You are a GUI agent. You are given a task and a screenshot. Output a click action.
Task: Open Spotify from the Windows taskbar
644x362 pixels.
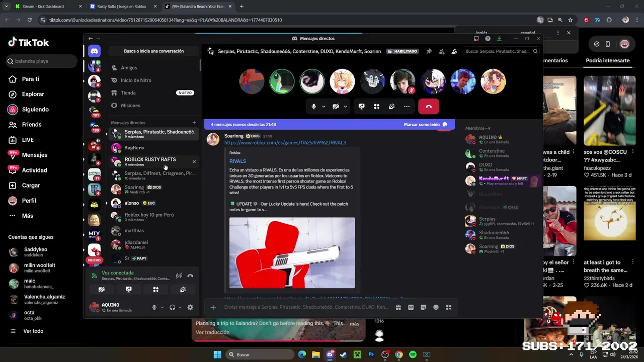pyautogui.click(x=413, y=354)
